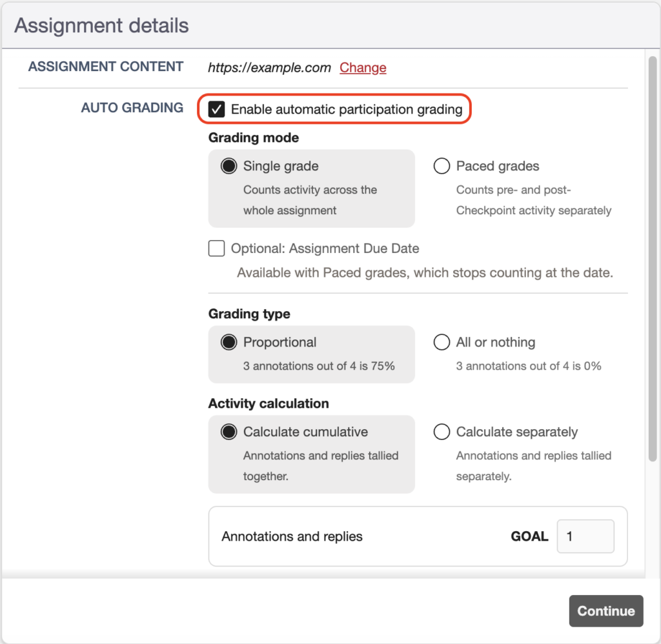Click the AUTO GRADING section label
This screenshot has height=644, width=661.
tap(132, 108)
